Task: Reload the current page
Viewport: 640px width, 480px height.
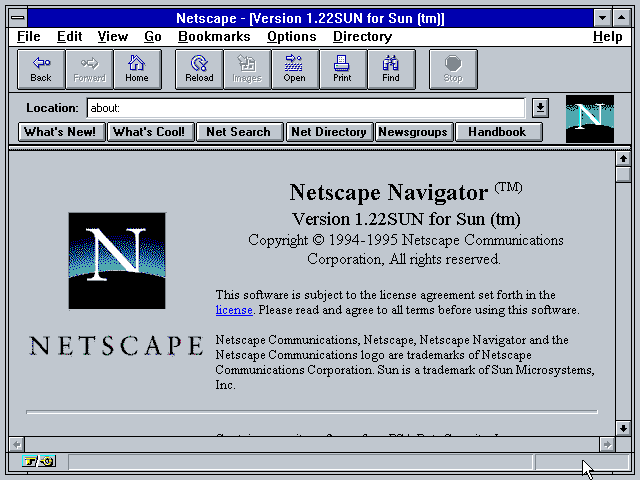Action: tap(199, 69)
